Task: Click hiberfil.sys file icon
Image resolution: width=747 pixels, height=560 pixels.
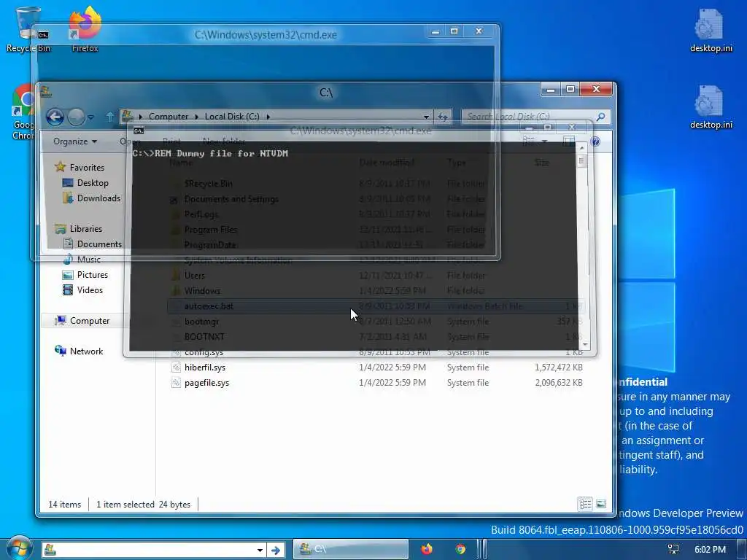Action: (177, 367)
